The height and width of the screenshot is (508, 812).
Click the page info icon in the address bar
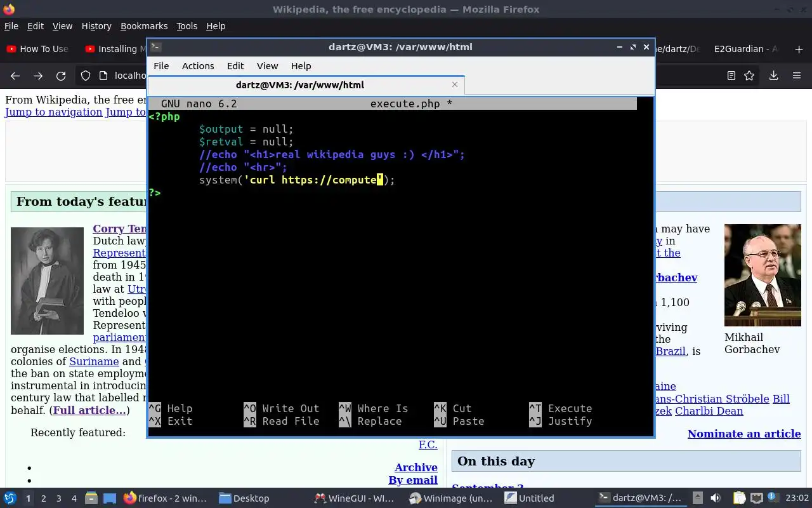pyautogui.click(x=103, y=76)
